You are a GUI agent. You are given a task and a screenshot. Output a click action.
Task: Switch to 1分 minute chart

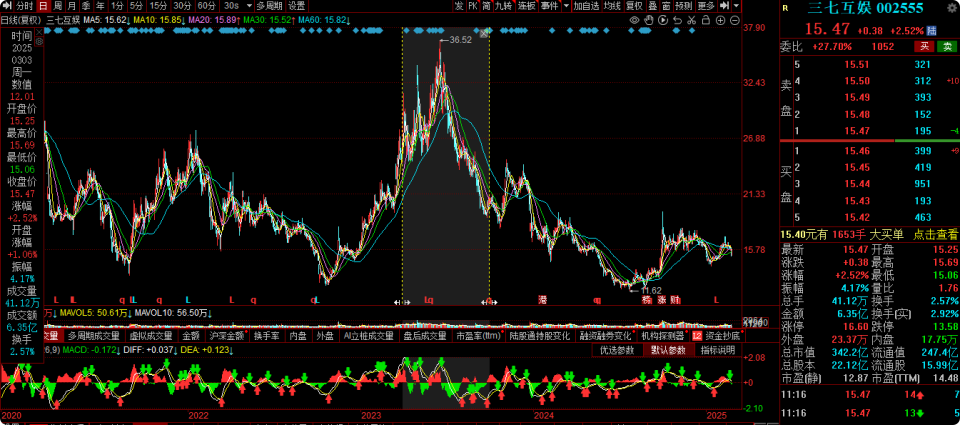point(118,6)
